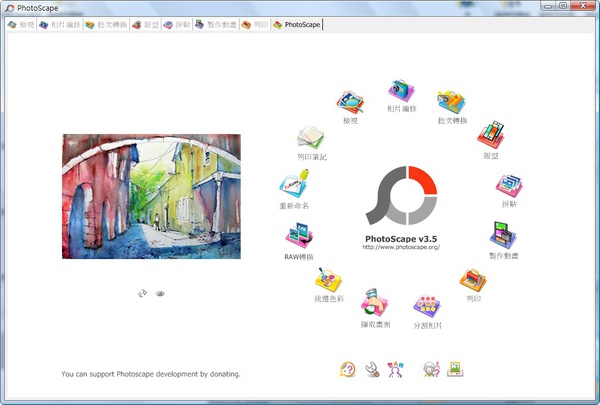Screen dimensions: 600x405
Task: Select the PhotoScape home tab
Action: tap(297, 25)
